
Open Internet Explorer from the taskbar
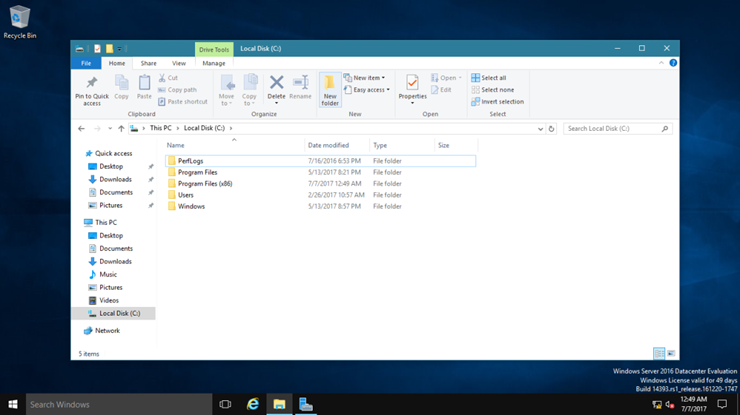tap(253, 404)
